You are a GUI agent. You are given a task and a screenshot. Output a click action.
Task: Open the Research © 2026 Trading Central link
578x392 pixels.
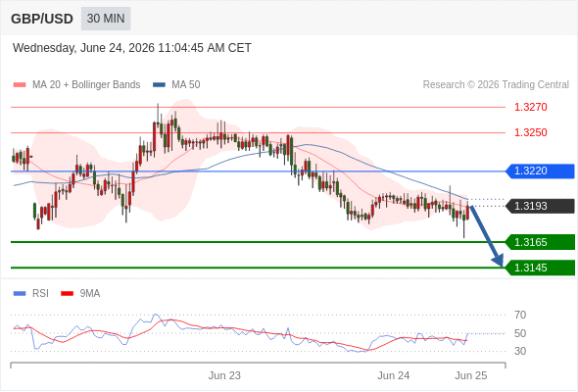[x=496, y=85]
